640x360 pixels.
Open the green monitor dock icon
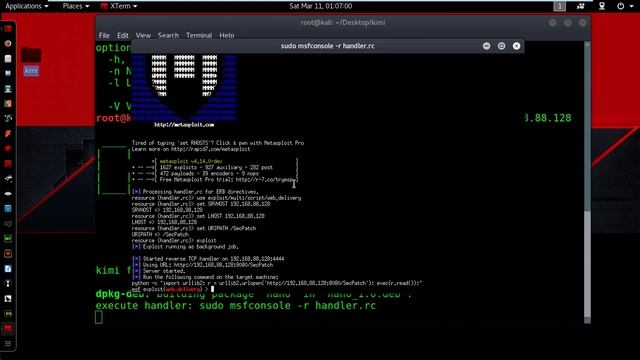[8, 238]
